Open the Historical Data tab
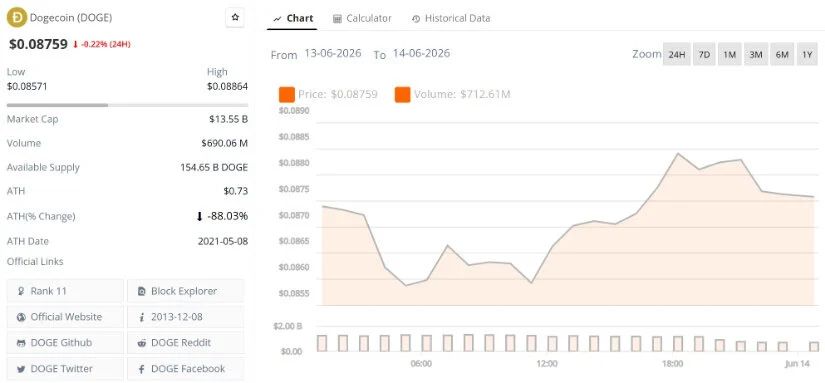Viewport: 825px width, 383px height. 451,18
